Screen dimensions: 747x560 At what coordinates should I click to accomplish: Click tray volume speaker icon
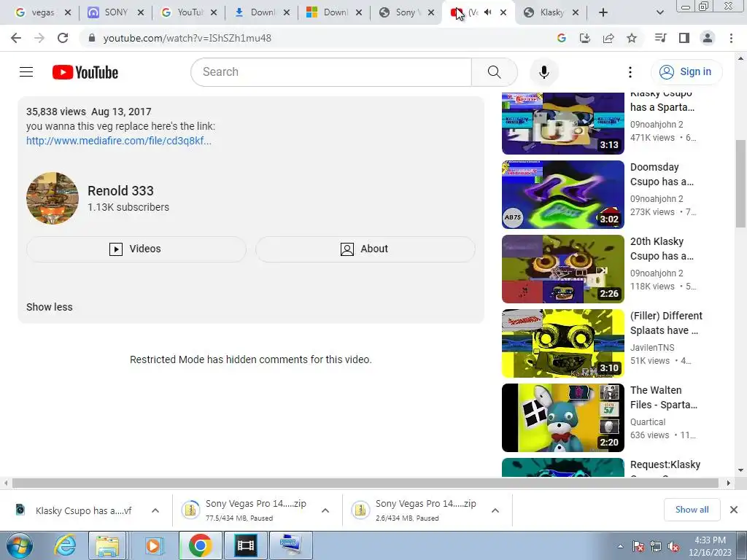click(673, 547)
